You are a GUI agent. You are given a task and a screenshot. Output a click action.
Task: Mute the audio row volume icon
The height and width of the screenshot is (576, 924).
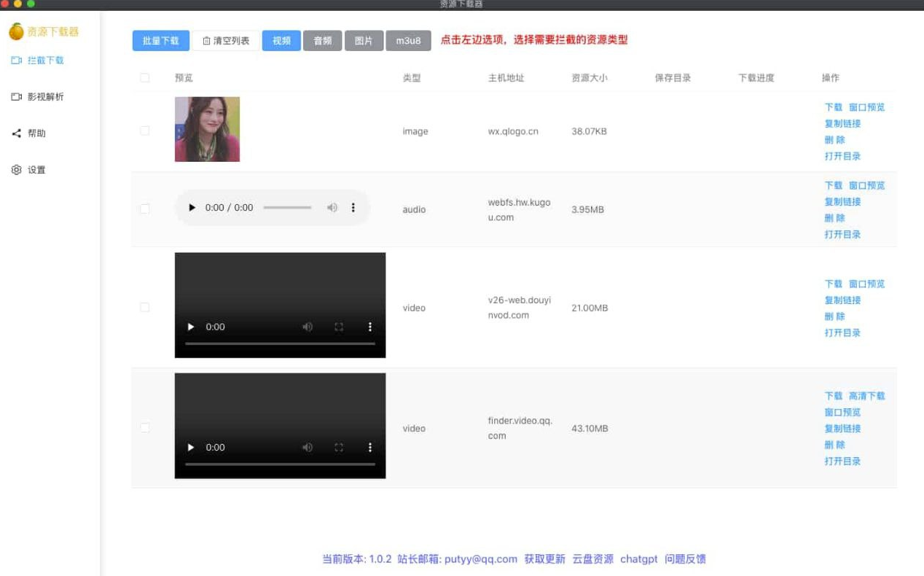coord(332,208)
